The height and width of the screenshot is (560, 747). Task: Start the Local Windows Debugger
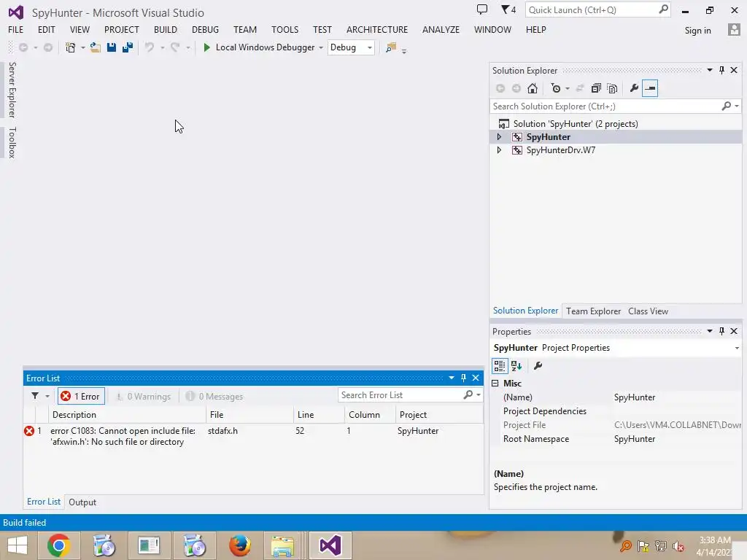coord(259,47)
